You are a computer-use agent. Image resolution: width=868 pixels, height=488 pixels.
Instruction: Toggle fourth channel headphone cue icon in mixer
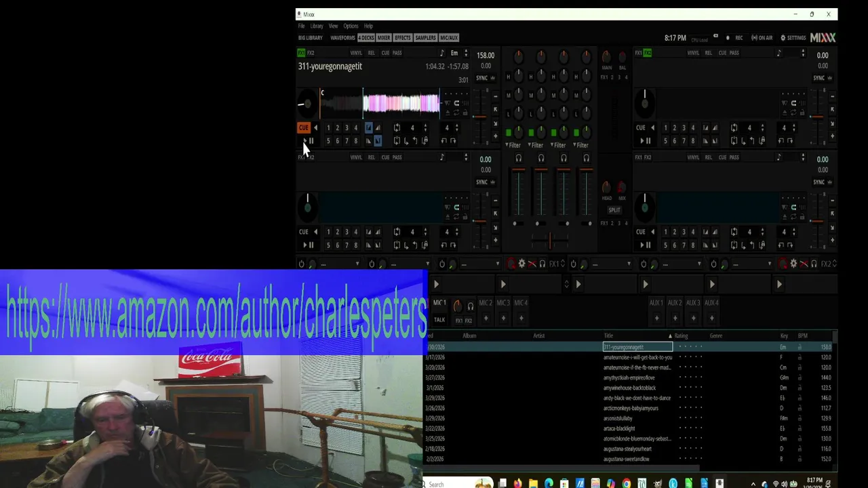click(x=586, y=158)
